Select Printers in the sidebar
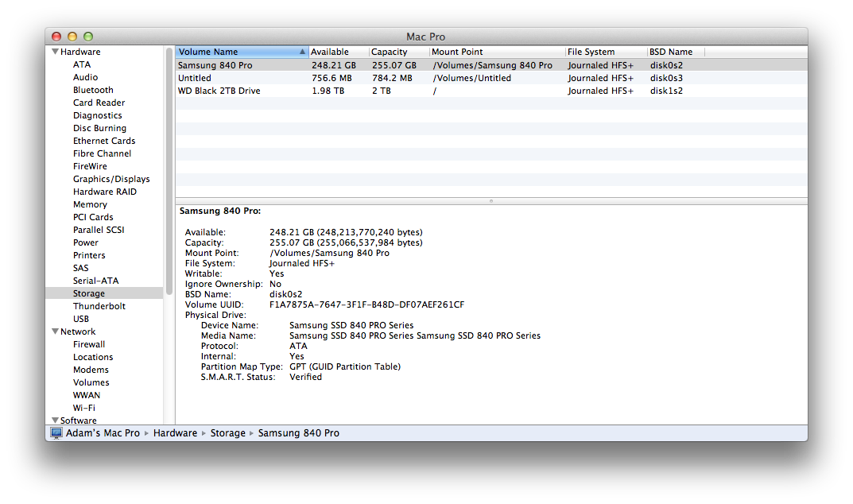Screen dimensions: 853x504 coord(89,255)
